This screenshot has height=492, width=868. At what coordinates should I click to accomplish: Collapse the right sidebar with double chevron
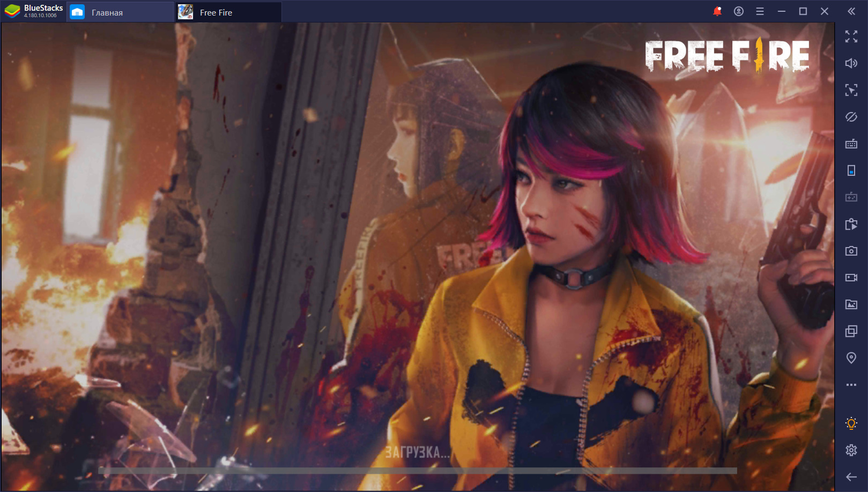[851, 11]
